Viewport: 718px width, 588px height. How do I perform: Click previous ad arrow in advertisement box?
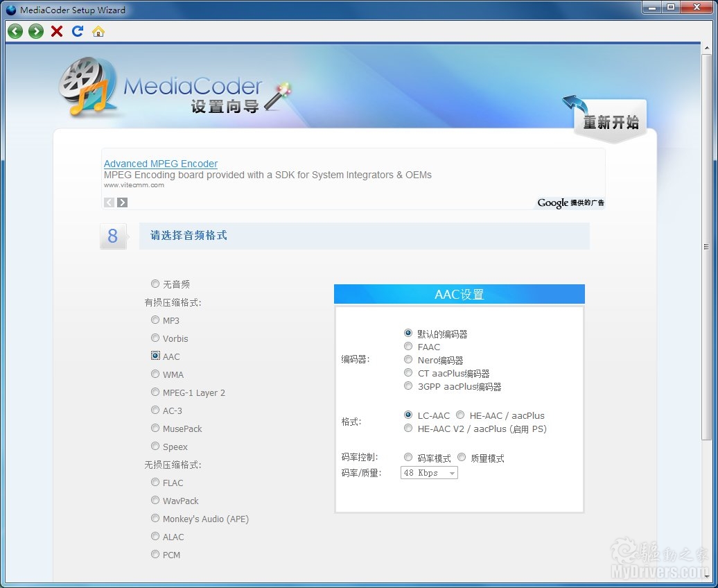click(110, 202)
